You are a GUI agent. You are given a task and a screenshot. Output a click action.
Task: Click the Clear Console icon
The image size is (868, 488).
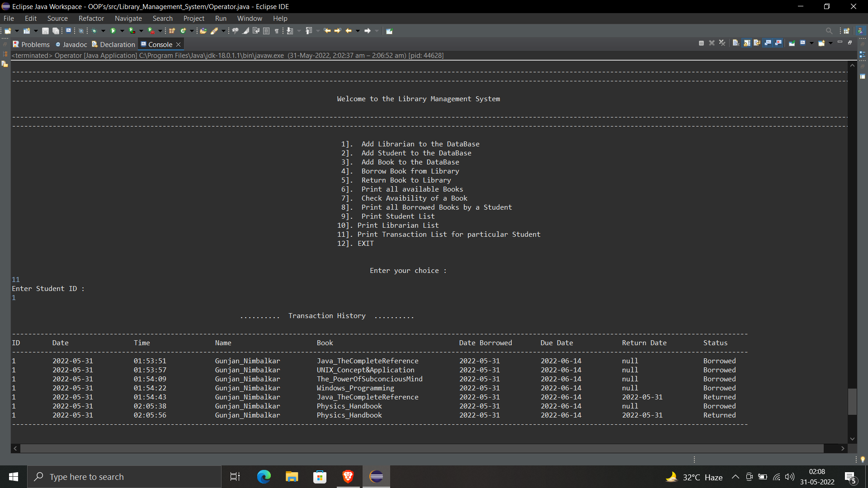pyautogui.click(x=736, y=43)
